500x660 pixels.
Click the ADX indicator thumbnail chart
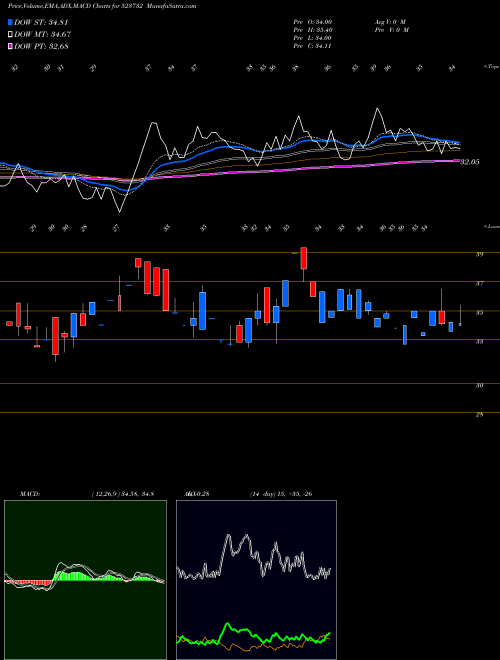click(256, 580)
